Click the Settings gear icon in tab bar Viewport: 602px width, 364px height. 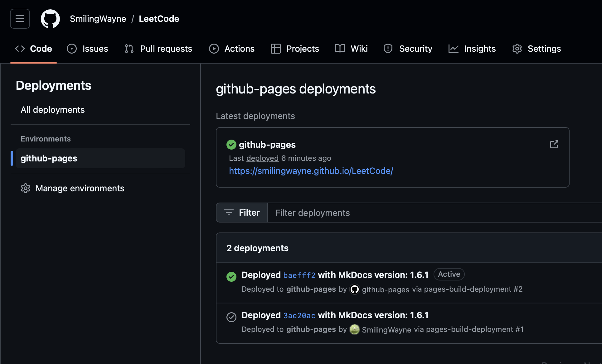517,49
